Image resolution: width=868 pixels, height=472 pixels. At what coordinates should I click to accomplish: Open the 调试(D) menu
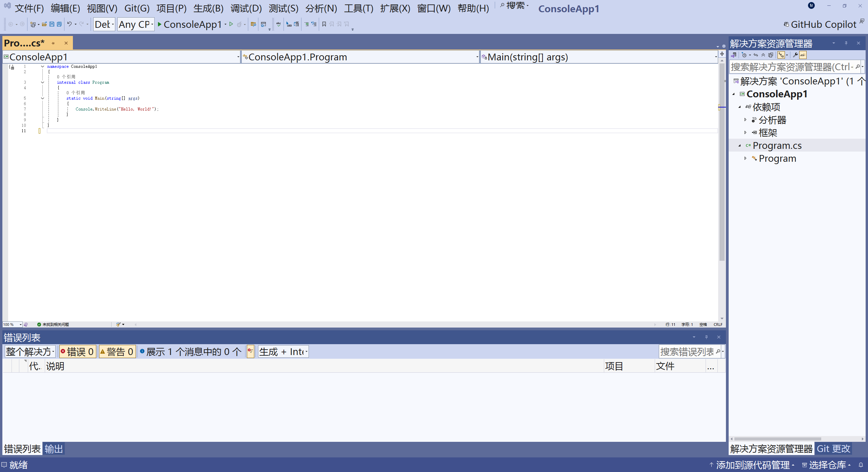click(246, 8)
